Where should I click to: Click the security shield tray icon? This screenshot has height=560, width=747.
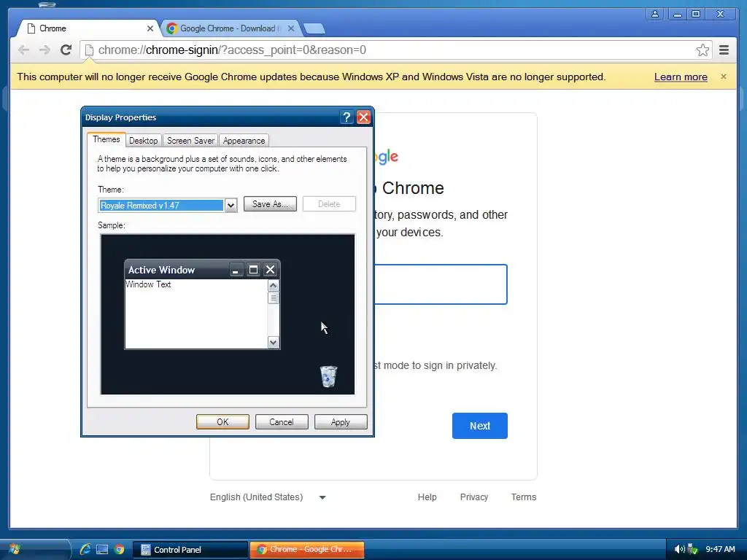pyautogui.click(x=693, y=550)
